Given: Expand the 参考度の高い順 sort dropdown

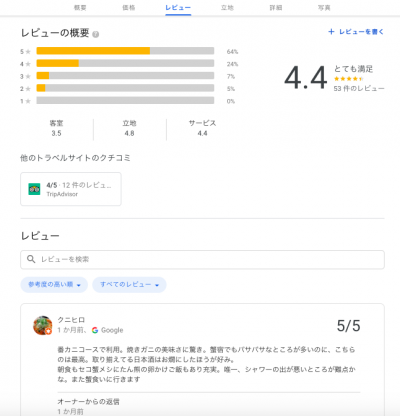Looking at the screenshot, I should pos(54,285).
